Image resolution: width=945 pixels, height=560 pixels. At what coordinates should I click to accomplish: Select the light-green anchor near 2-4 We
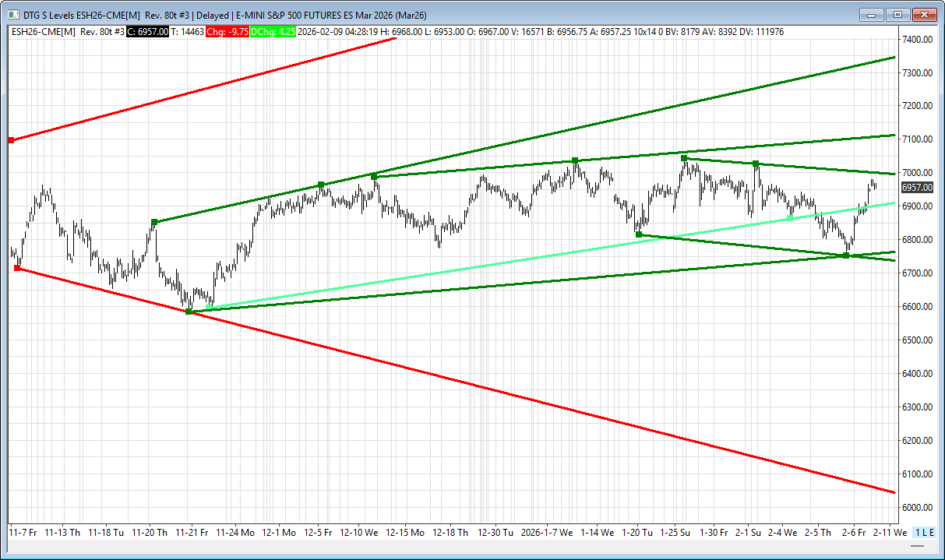click(x=790, y=217)
